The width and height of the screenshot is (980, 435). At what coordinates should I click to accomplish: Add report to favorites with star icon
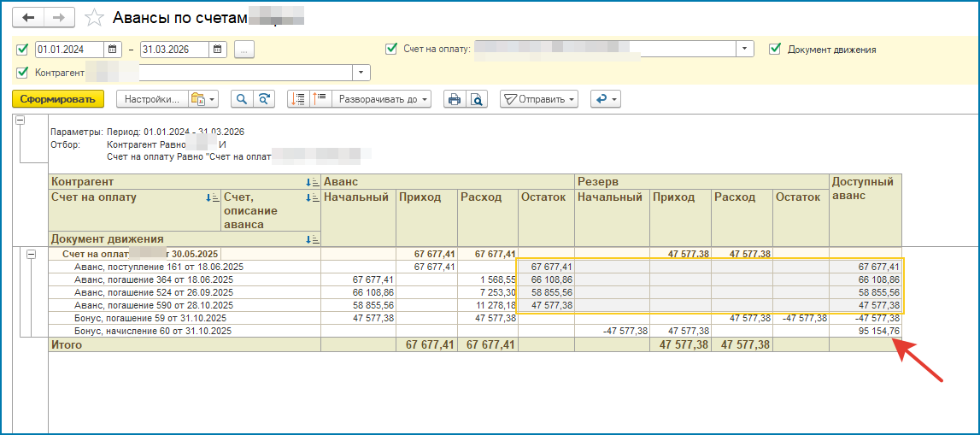click(x=95, y=17)
